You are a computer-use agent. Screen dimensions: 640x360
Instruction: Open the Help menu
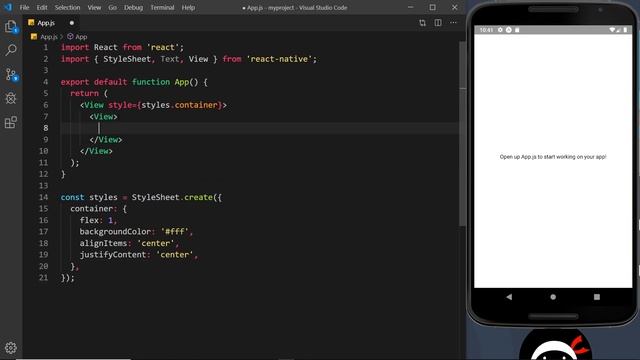[x=188, y=7]
